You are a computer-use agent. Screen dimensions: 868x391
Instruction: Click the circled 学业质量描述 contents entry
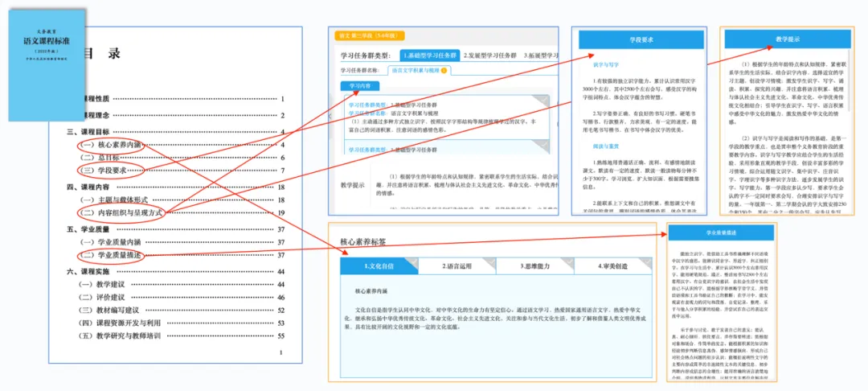click(117, 255)
